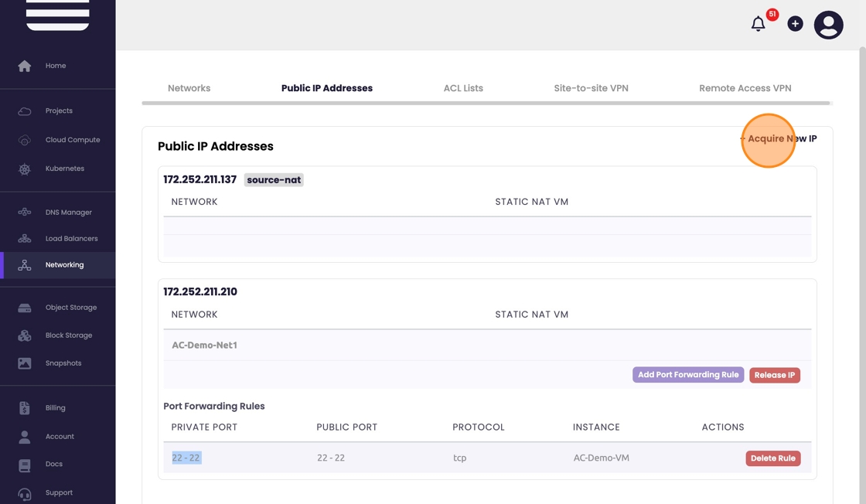Viewport: 866px width, 504px height.
Task: Open Block Storage sidebar icon
Action: pos(25,335)
